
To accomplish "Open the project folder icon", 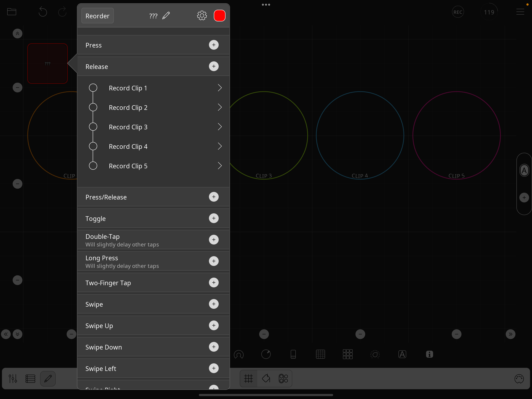I will [11, 11].
